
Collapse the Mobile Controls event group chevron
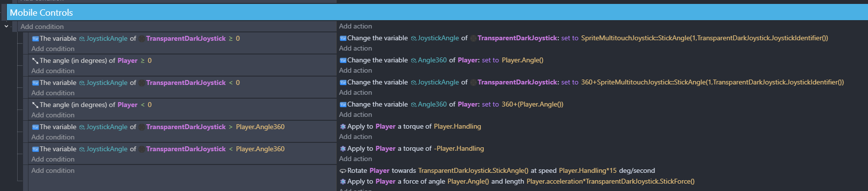point(6,27)
